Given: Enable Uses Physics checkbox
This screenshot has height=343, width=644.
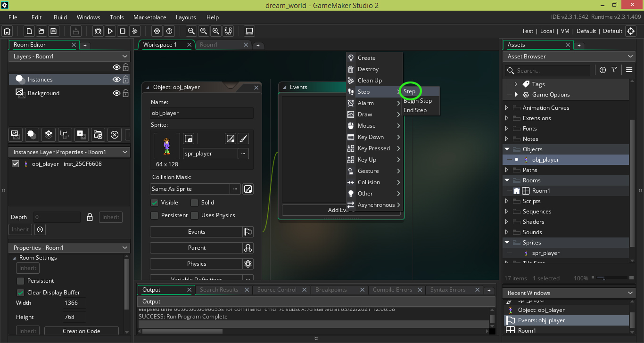Looking at the screenshot, I should click(x=194, y=215).
